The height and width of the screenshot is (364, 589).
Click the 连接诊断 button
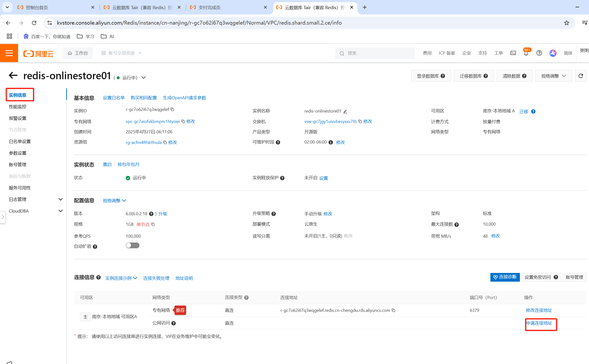click(505, 277)
